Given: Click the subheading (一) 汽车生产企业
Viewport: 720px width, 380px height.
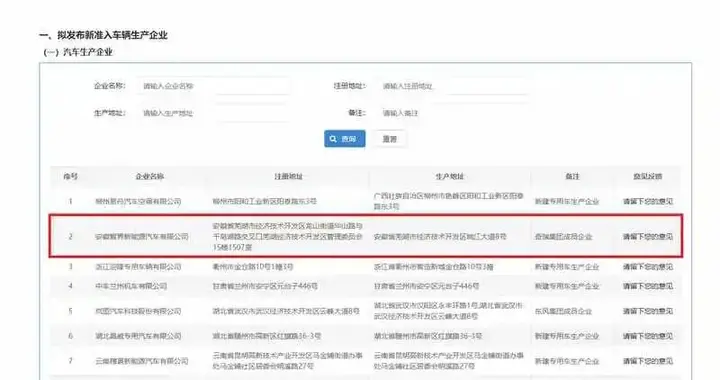Looking at the screenshot, I should 78,52.
